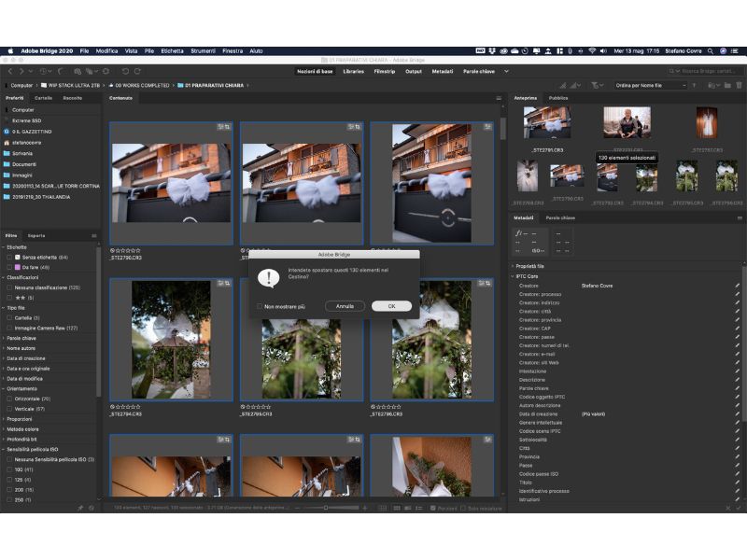Click the Annulla button
Screen dimensions: 747x560
345,306
